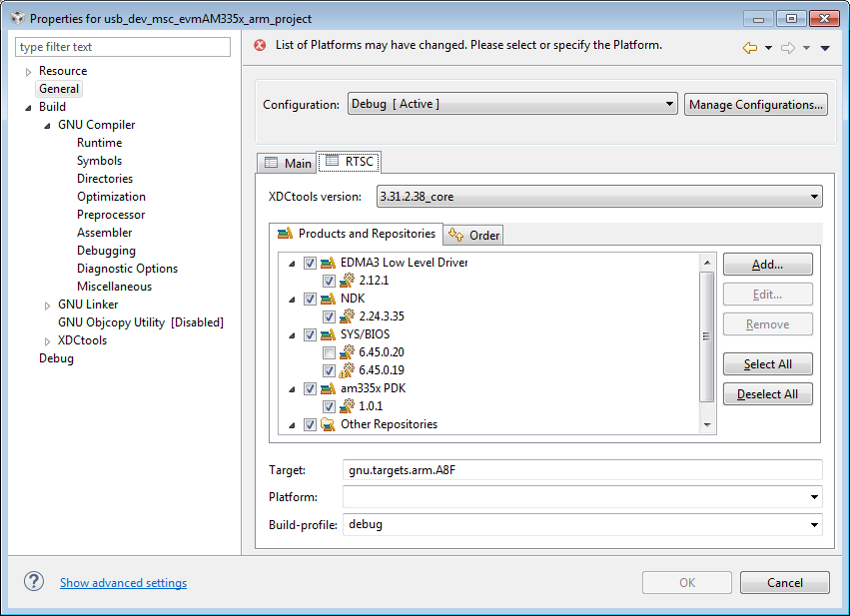The height and width of the screenshot is (616, 850).
Task: Open Show advanced settings link
Action: click(x=123, y=582)
